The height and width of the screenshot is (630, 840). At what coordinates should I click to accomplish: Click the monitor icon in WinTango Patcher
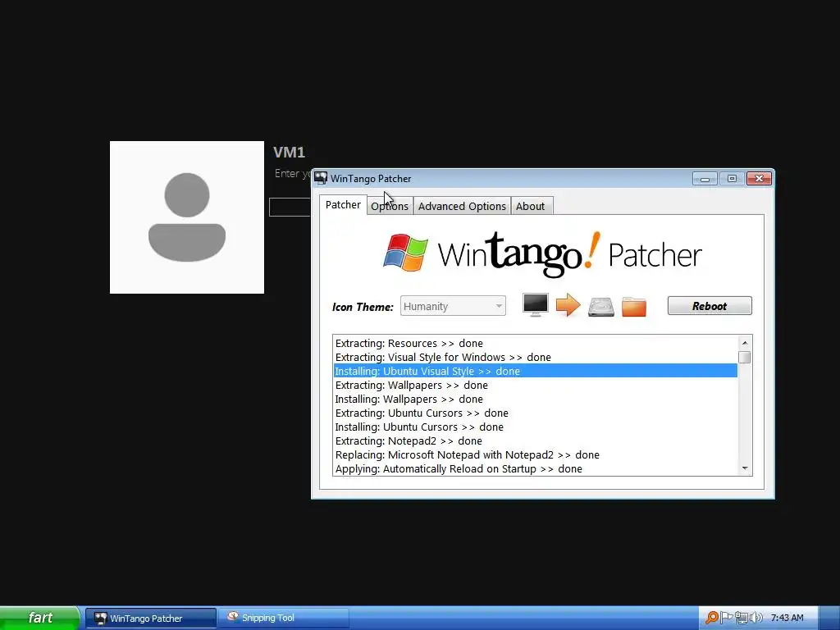point(535,305)
